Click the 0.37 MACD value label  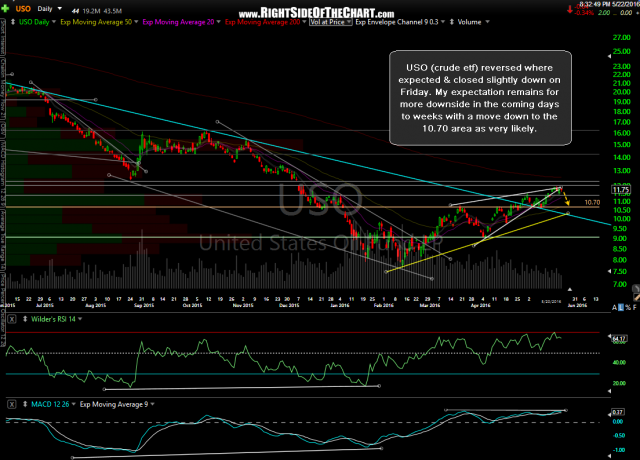click(618, 412)
